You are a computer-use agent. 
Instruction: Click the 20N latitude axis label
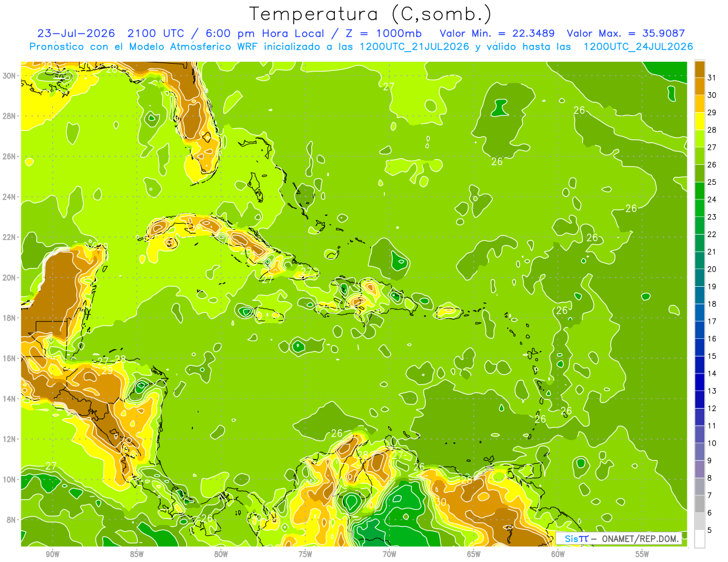(9, 278)
